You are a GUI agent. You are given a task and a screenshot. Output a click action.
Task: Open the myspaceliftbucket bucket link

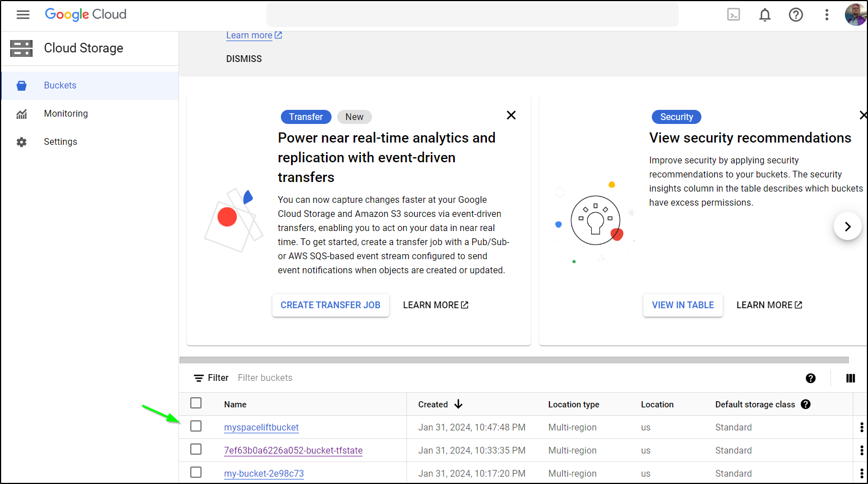click(261, 428)
